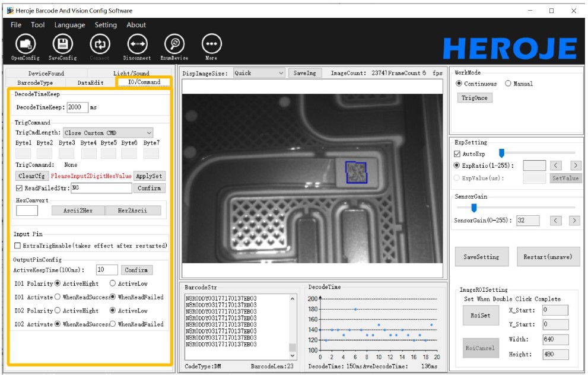Click the ReadFailedStr text field
Screen dimensions: 588x376
pyautogui.click(x=101, y=188)
